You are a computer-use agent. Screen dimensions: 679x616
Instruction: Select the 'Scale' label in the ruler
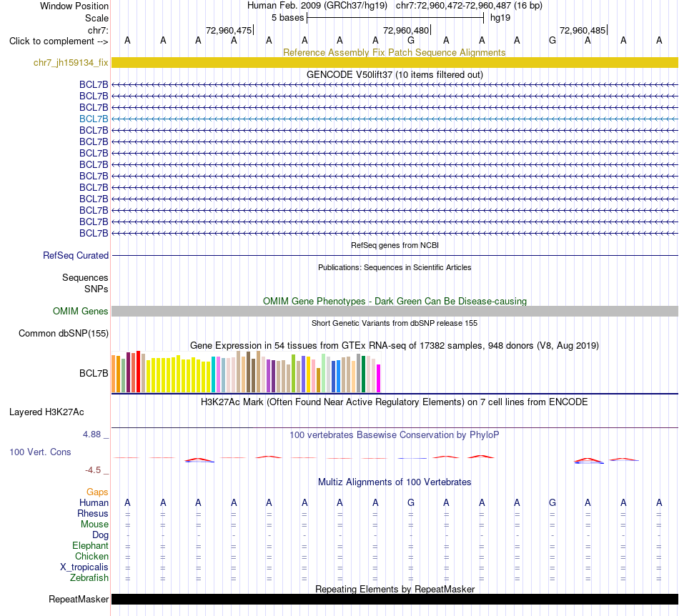click(96, 18)
